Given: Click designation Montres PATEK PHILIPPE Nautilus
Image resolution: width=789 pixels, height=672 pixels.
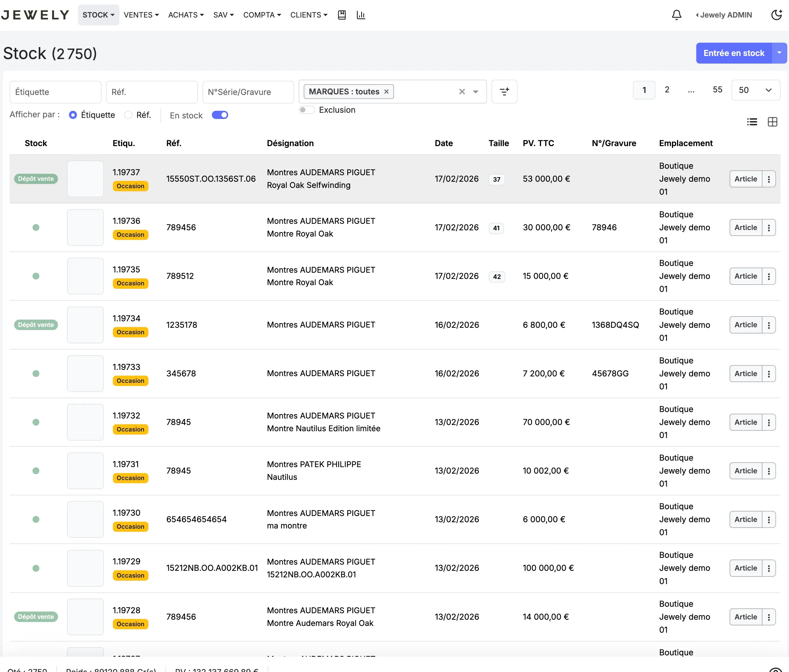Looking at the screenshot, I should [314, 471].
